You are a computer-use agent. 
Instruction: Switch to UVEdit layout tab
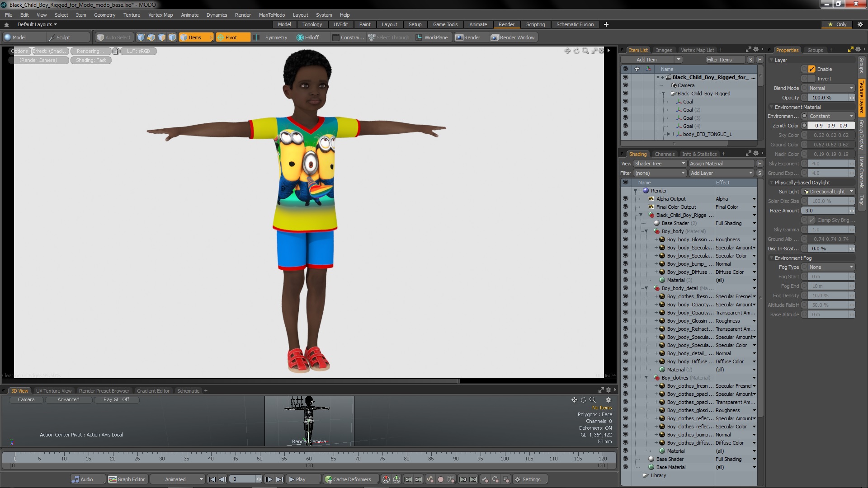[340, 24]
